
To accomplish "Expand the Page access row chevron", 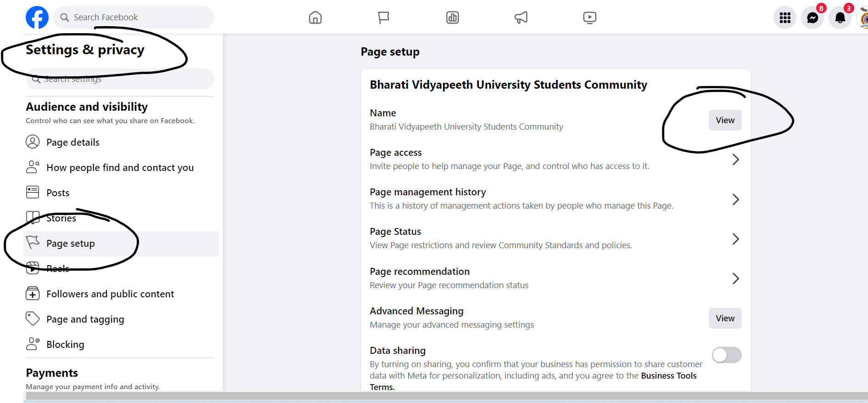I will point(735,159).
